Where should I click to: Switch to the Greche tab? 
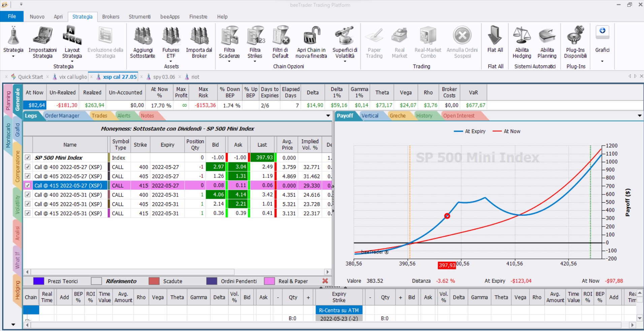(397, 116)
